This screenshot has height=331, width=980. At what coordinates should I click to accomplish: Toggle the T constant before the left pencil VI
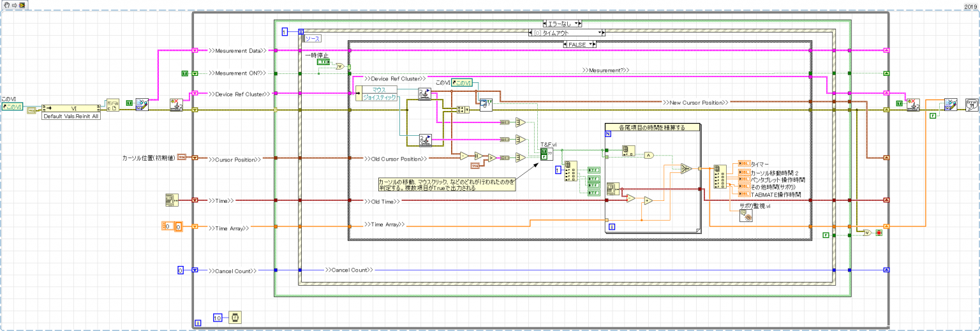pyautogui.click(x=129, y=103)
